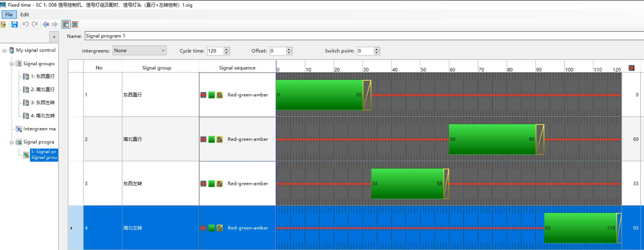Increase Cycle time with the up arrow
The width and height of the screenshot is (644, 250).
226,49
